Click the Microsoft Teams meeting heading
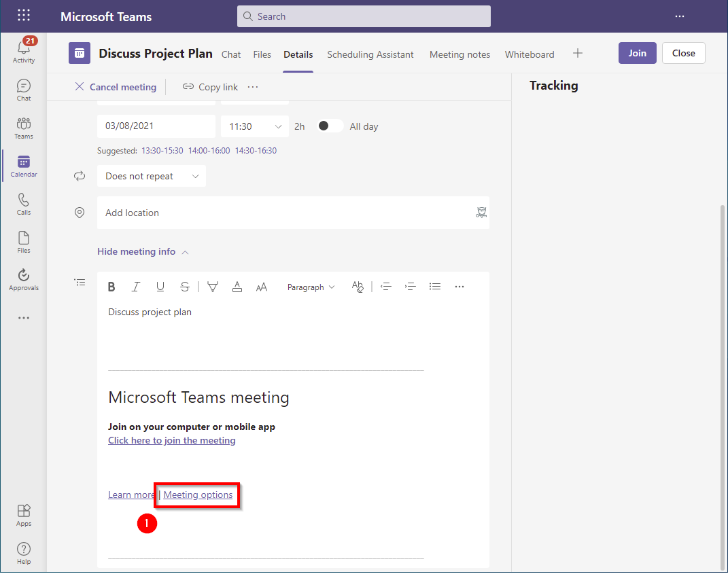Image resolution: width=728 pixels, height=574 pixels. [x=198, y=397]
